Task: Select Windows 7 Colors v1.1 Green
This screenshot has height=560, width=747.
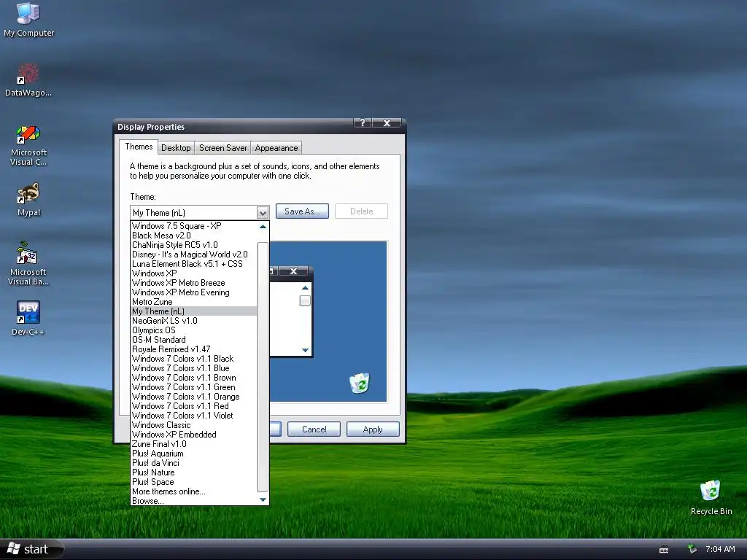Action: tap(194, 387)
